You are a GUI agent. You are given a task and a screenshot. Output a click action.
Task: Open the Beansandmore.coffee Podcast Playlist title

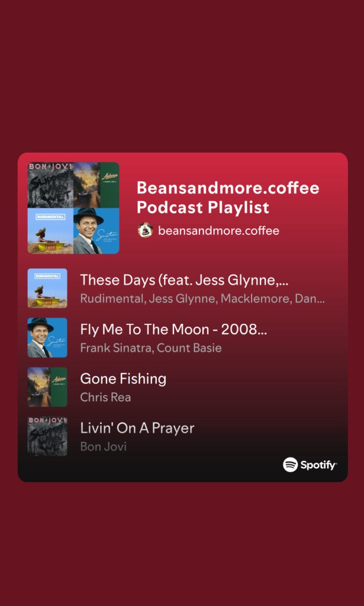pyautogui.click(x=228, y=198)
